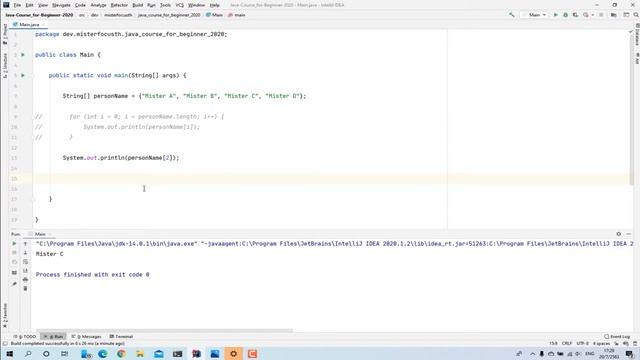The image size is (640, 360).
Task: Open Windows notification center icon
Action: (630, 353)
